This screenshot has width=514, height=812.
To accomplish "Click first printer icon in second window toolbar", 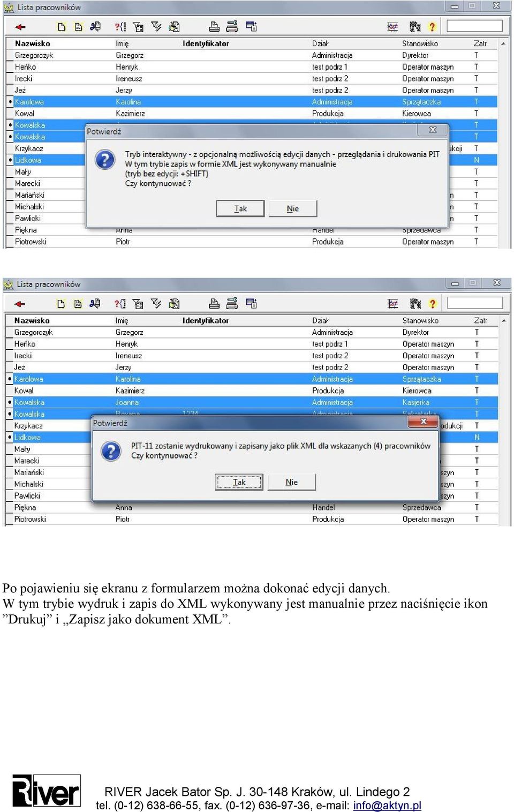I will coord(214,303).
